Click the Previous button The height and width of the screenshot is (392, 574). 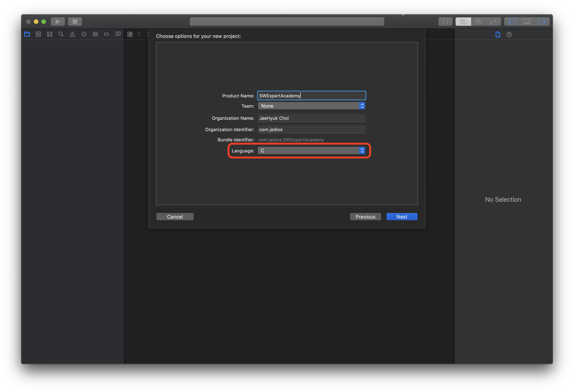click(365, 217)
